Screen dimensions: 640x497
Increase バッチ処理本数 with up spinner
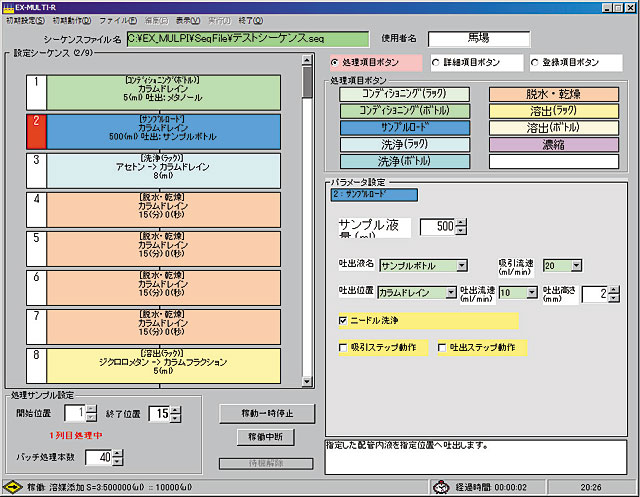coord(117,453)
